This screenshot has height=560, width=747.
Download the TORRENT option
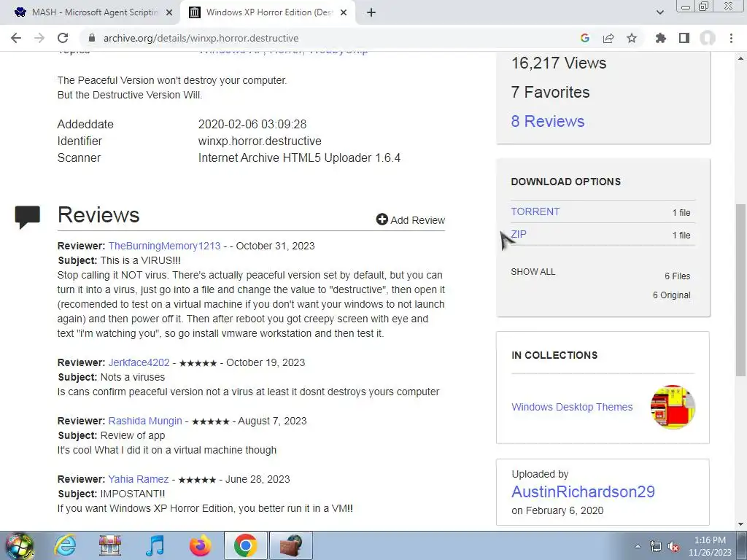point(535,211)
